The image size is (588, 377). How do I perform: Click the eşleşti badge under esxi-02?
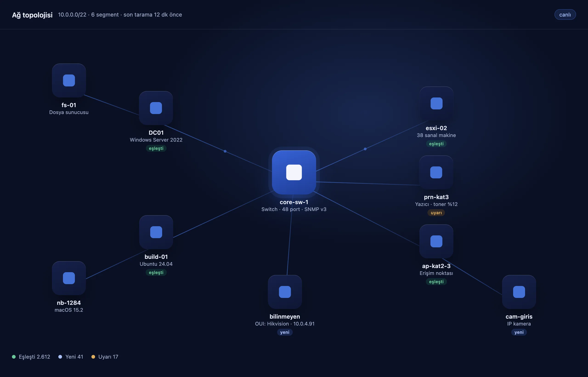click(436, 144)
